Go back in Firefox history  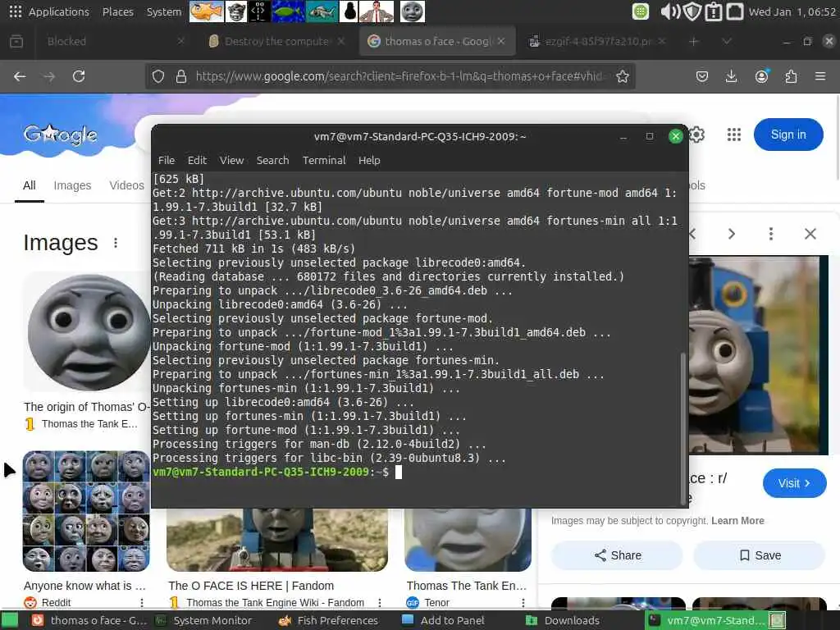click(x=20, y=76)
